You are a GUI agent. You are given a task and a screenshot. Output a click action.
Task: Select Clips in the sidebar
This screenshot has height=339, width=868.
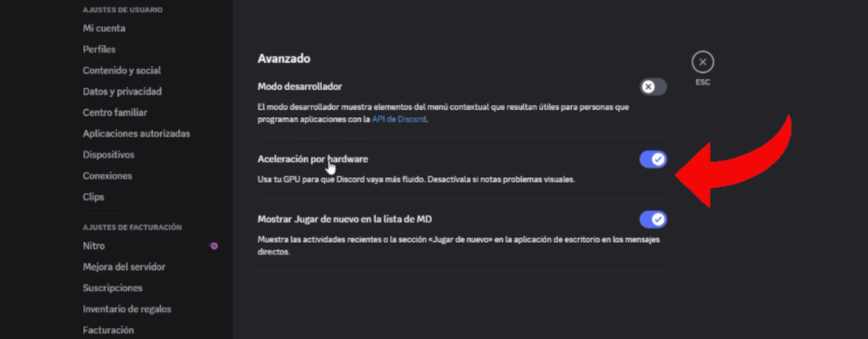tap(93, 196)
